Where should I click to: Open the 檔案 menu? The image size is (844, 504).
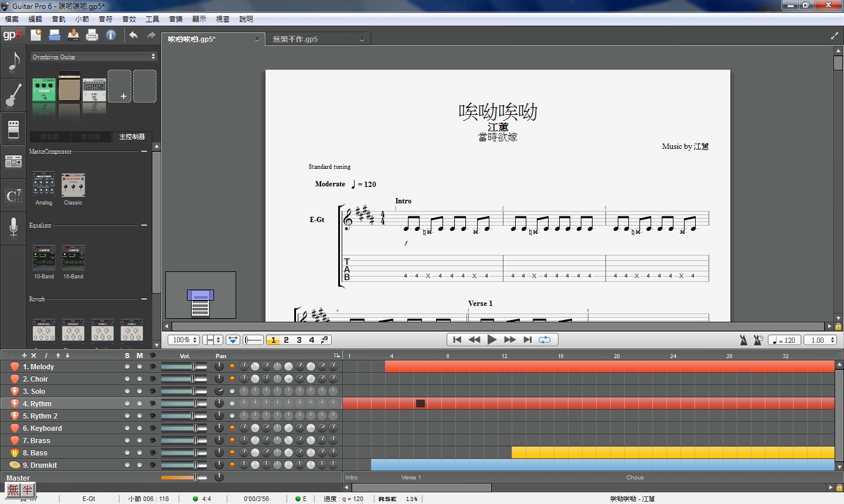click(12, 19)
